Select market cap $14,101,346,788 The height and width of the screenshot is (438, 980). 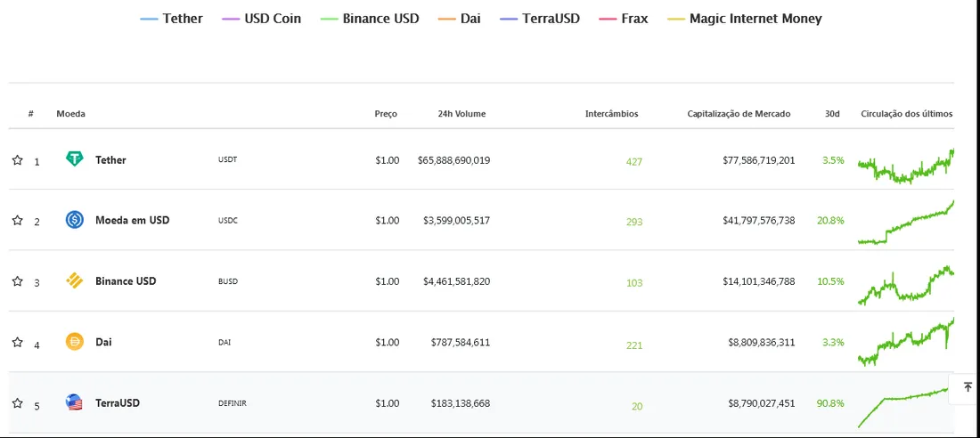click(759, 281)
